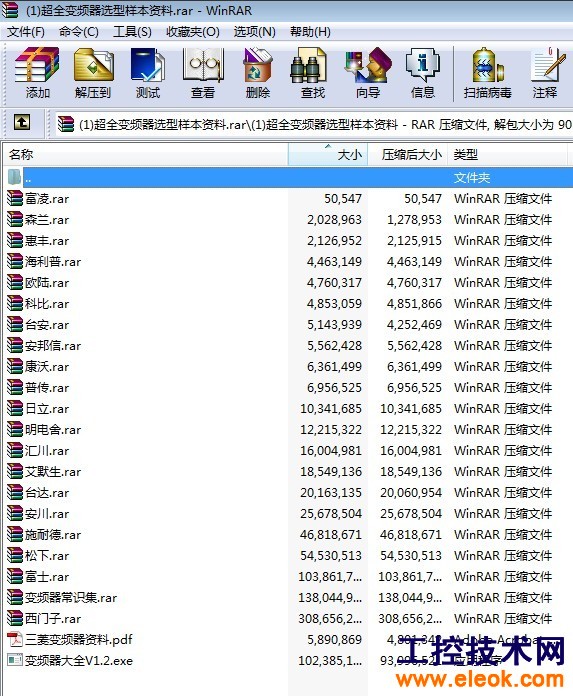Click the exe icon of 变频器大全V1.2.exe
This screenshot has height=696, width=573.
(x=15, y=660)
